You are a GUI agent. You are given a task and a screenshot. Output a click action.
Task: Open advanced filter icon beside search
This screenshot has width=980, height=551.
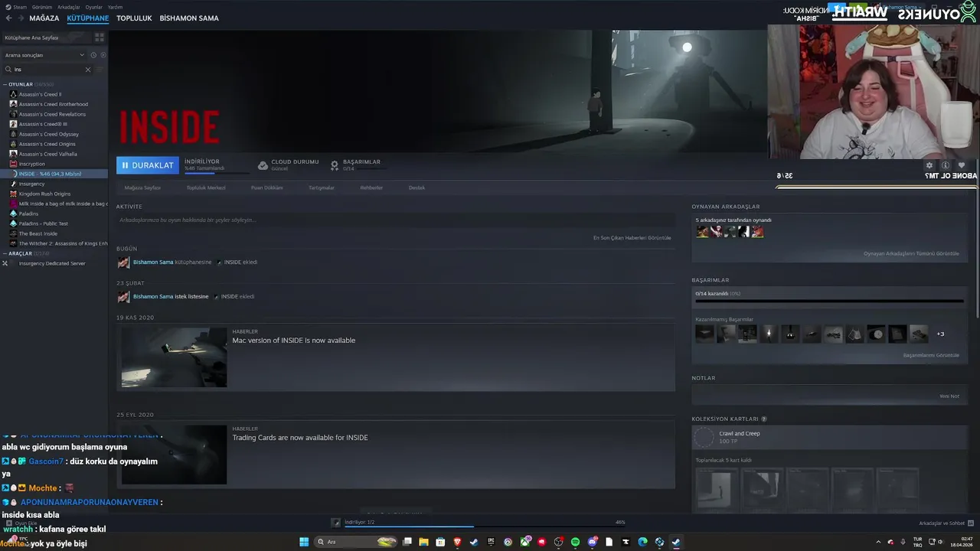tap(100, 70)
